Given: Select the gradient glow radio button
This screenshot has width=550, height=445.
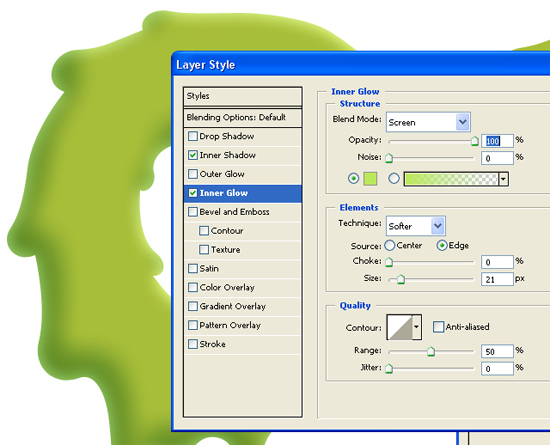Looking at the screenshot, I should pos(394,178).
